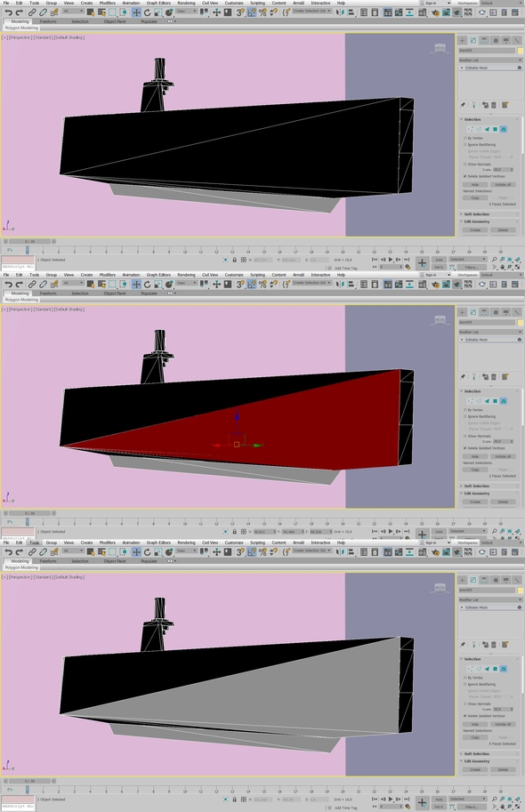Open the Hierarchy panel tab in gray-face window
The width and height of the screenshot is (525, 812).
(484, 580)
